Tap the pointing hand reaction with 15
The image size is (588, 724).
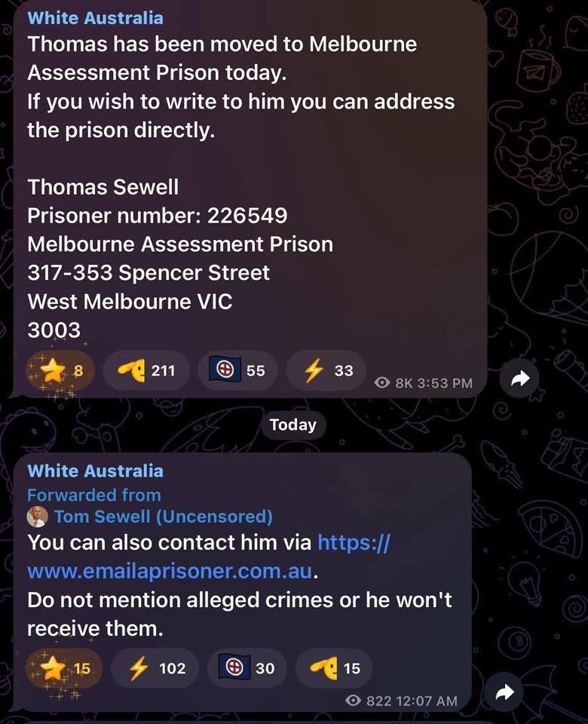(334, 668)
